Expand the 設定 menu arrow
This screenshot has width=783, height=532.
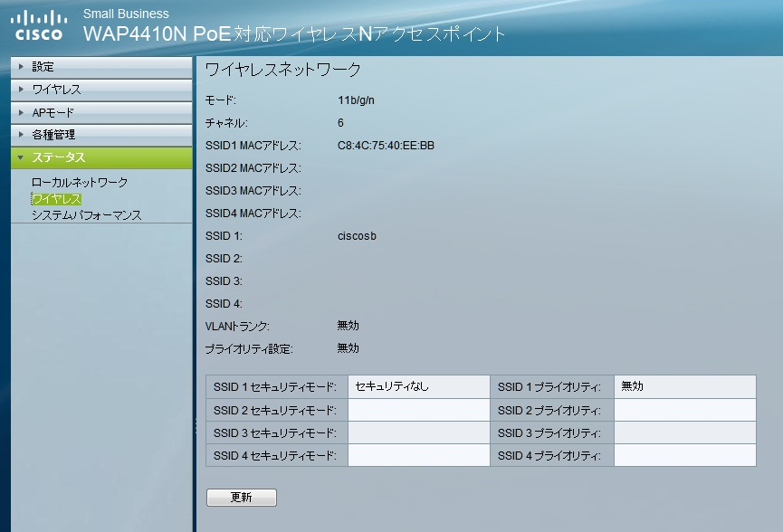pos(21,66)
